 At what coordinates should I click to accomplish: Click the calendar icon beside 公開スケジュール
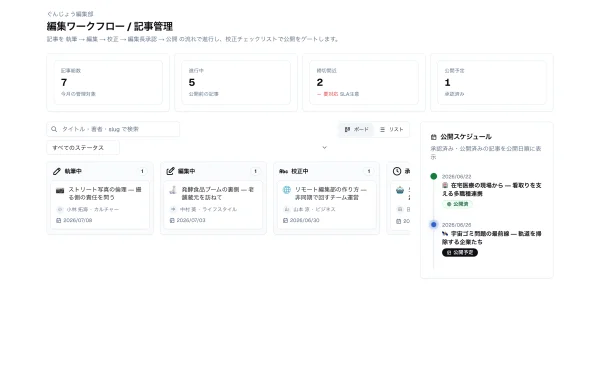(x=434, y=137)
